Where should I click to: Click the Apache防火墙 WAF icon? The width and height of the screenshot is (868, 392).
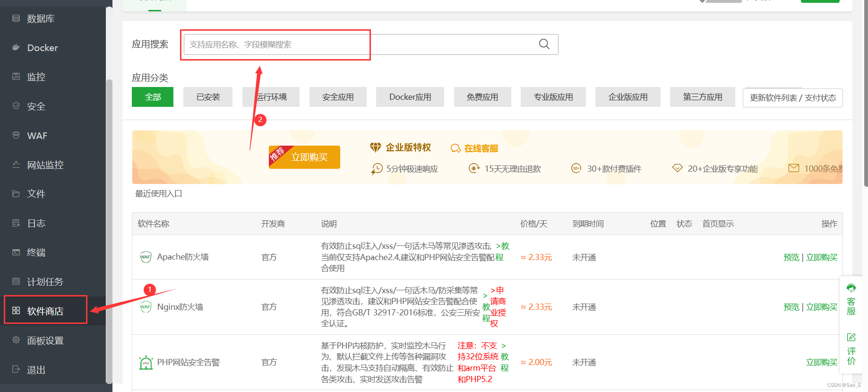pyautogui.click(x=146, y=257)
